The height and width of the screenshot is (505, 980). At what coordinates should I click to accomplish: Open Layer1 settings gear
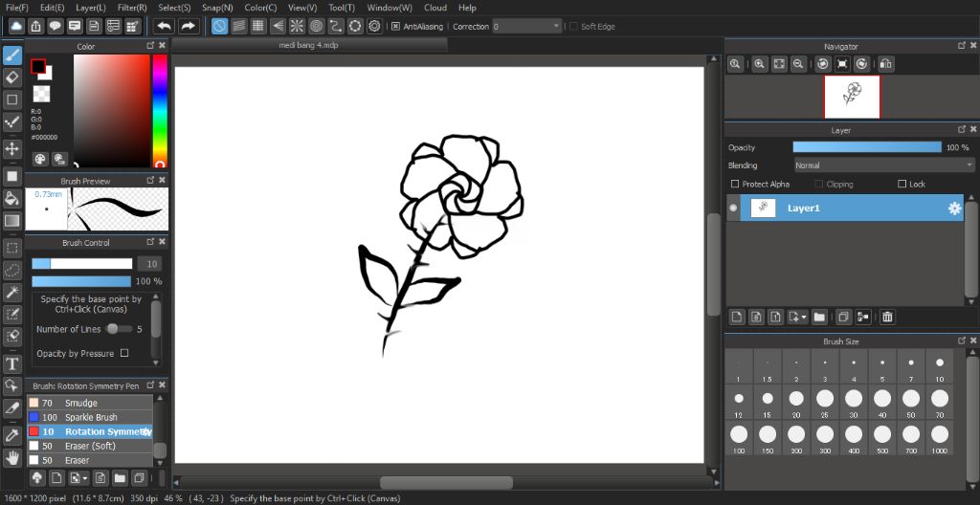(954, 209)
